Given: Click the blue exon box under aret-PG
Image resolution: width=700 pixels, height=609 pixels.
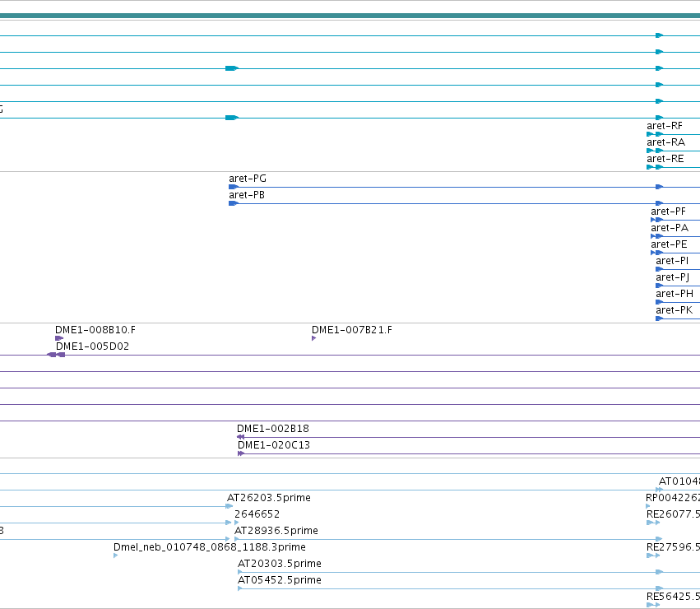Looking at the screenshot, I should click(x=234, y=187).
